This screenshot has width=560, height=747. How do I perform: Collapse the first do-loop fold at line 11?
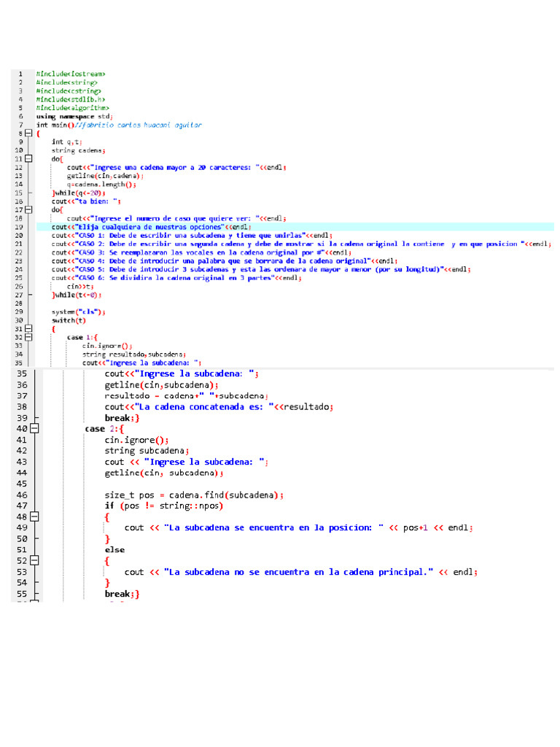(x=28, y=158)
